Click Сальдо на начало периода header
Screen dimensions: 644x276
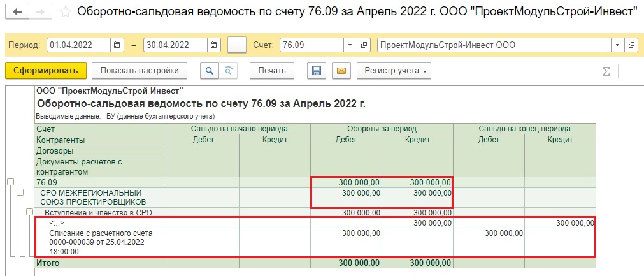239,129
